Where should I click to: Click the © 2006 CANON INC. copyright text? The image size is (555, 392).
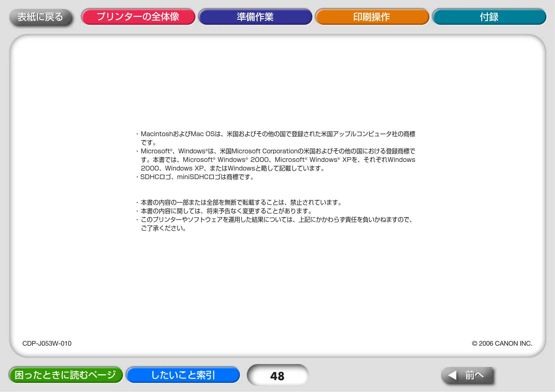(x=502, y=343)
